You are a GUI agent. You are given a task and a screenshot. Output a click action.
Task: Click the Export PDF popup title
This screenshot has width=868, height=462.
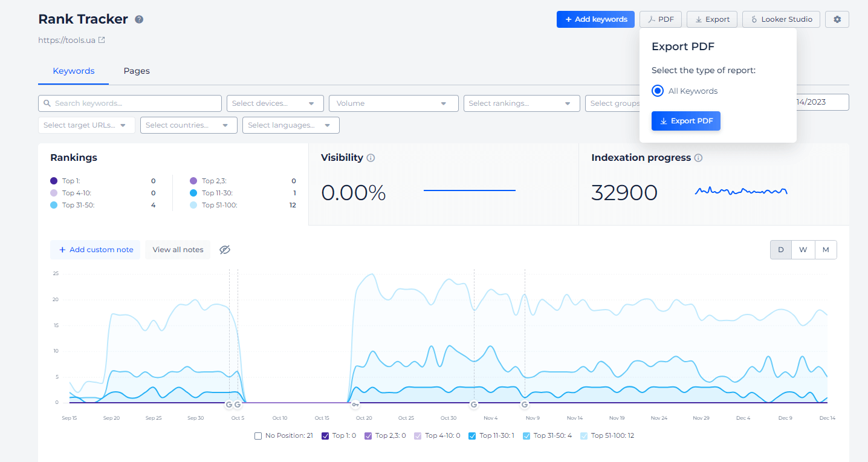click(683, 47)
